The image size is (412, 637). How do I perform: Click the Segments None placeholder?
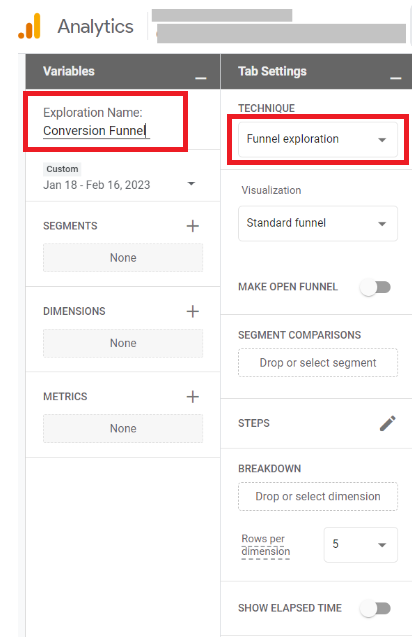123,258
